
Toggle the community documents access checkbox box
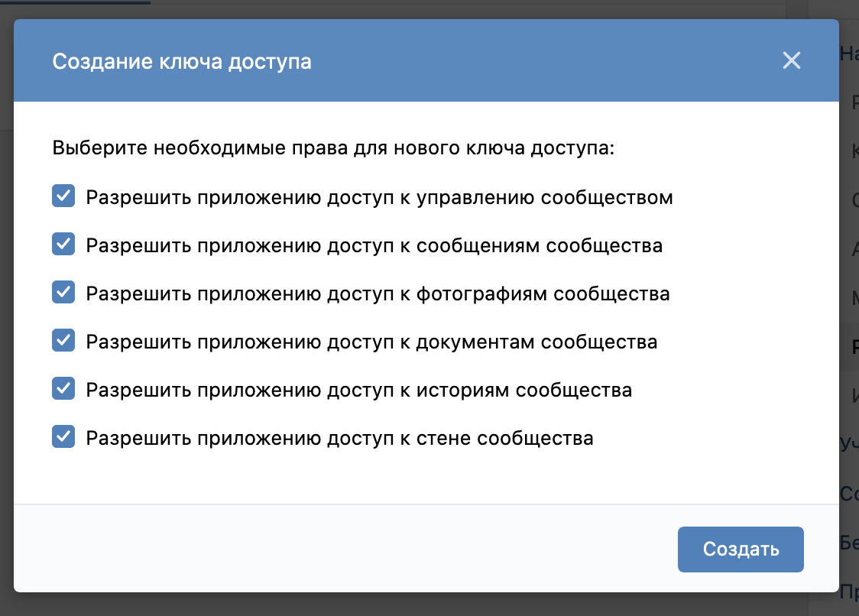[63, 341]
